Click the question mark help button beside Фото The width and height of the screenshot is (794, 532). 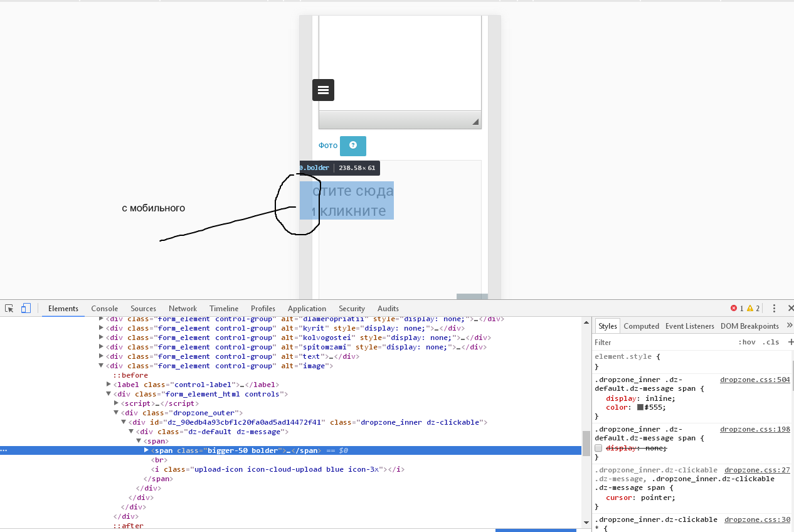click(x=353, y=146)
